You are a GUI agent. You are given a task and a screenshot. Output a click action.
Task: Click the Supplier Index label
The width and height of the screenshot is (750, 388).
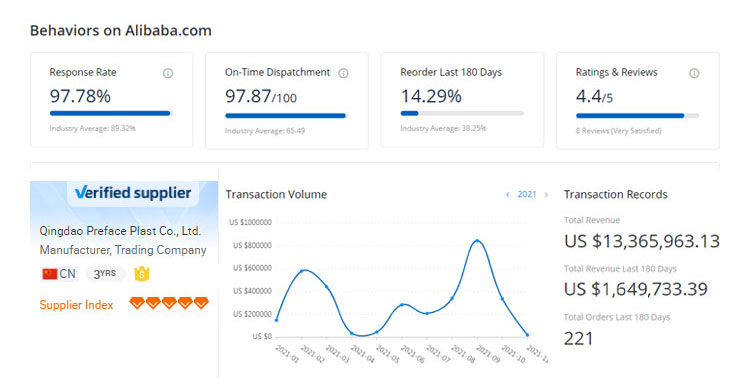[76, 305]
